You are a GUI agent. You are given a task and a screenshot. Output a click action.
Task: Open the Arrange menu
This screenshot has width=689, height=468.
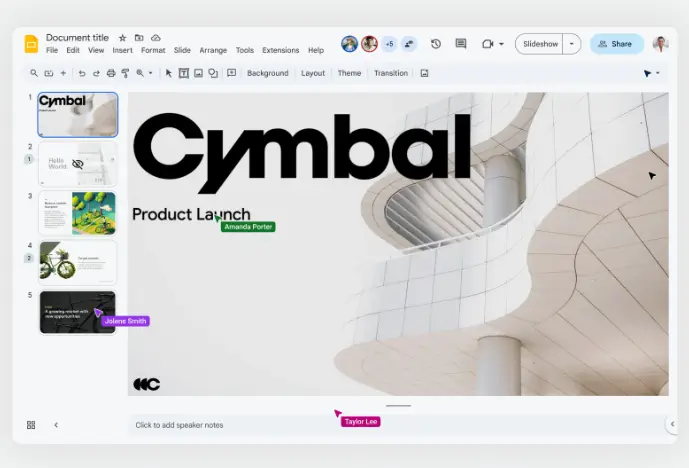(x=213, y=50)
